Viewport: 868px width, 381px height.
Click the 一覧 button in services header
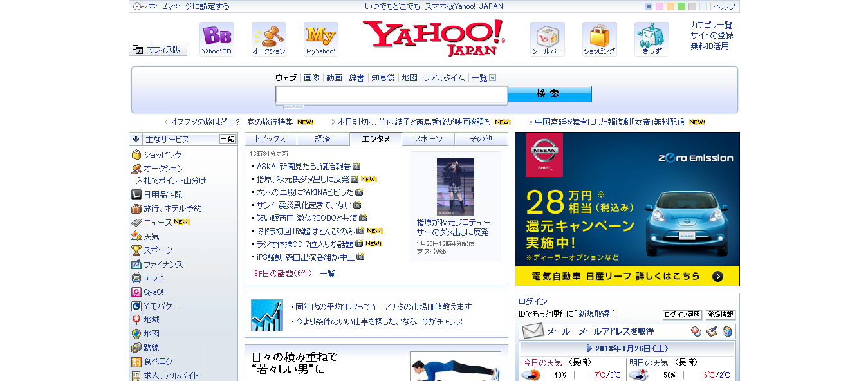pyautogui.click(x=228, y=138)
